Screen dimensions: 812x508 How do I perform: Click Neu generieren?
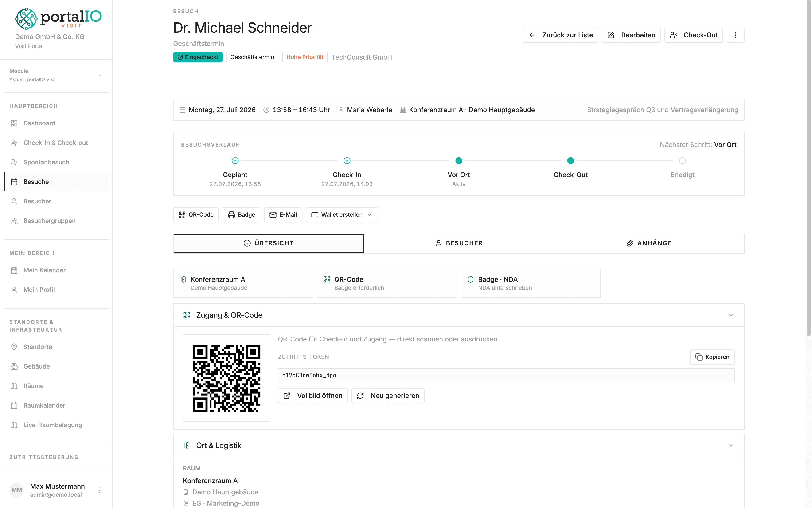pos(388,396)
